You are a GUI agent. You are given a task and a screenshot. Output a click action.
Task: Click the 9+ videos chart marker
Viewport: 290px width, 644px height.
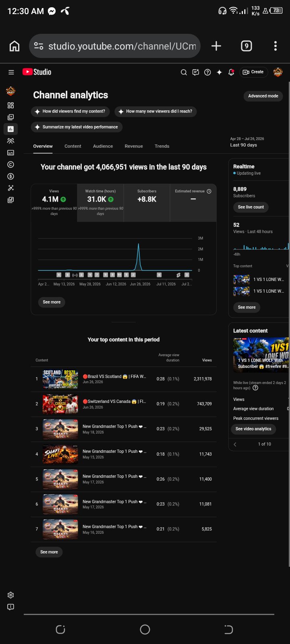[x=119, y=275]
